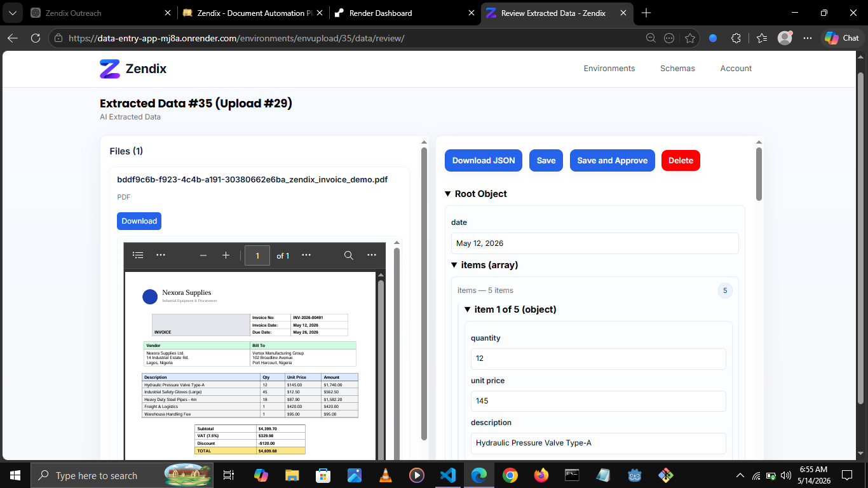This screenshot has height=488, width=868.
Task: Open PDF search with magnifier icon
Action: coord(349,255)
